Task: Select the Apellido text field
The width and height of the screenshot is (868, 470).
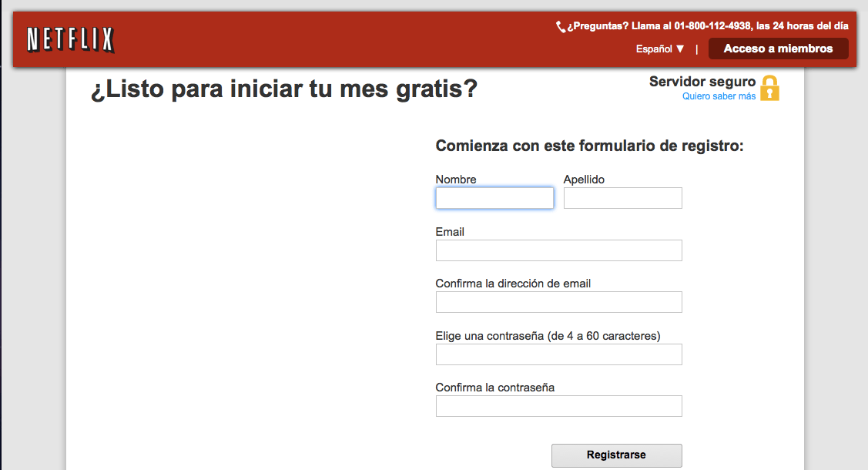Action: coord(622,198)
